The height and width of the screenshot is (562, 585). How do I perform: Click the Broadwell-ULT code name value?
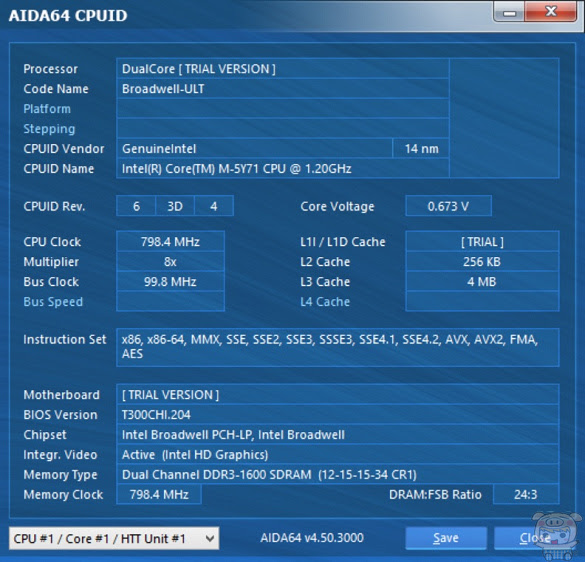point(283,89)
